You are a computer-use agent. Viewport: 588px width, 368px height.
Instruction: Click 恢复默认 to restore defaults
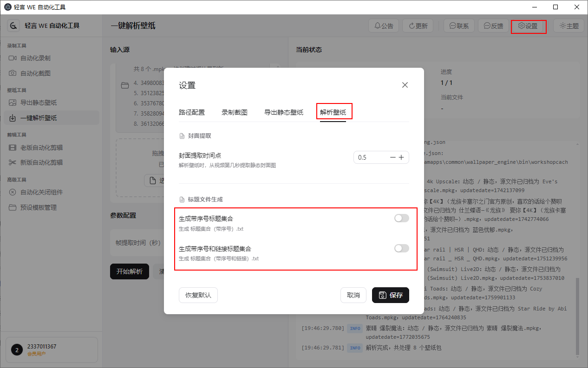(198, 295)
